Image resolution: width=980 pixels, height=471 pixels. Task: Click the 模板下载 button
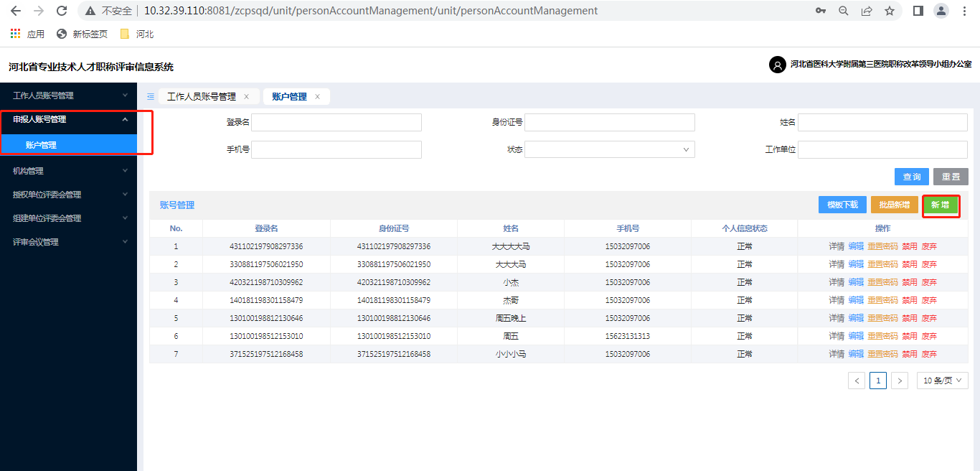coord(842,205)
